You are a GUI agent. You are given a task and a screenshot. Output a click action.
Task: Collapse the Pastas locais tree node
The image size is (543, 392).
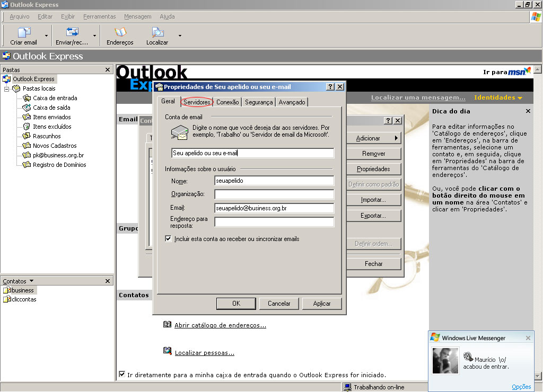point(6,89)
